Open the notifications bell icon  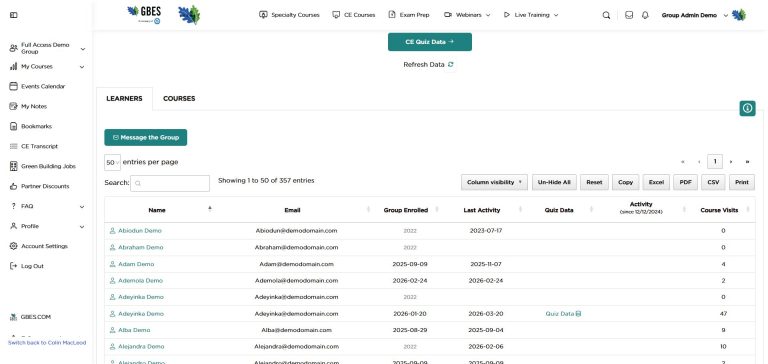pos(645,15)
